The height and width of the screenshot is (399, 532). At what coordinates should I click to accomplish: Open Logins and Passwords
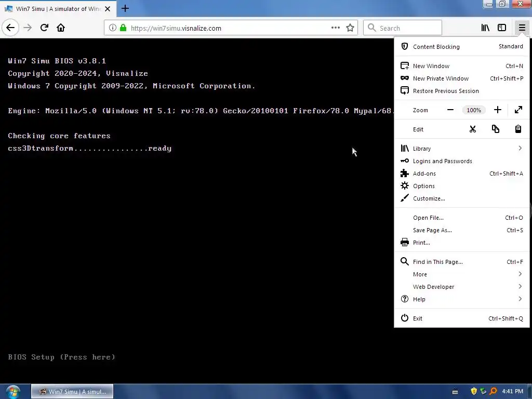coord(461,161)
